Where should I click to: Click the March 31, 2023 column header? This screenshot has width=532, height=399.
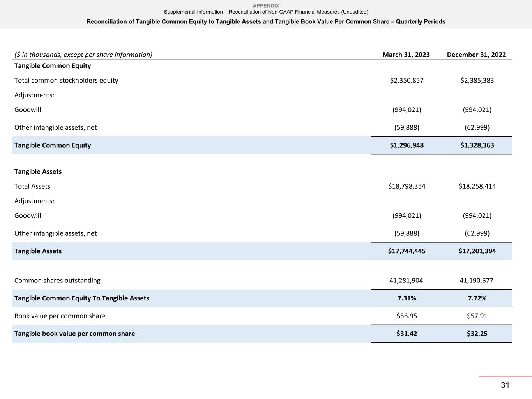coord(406,55)
